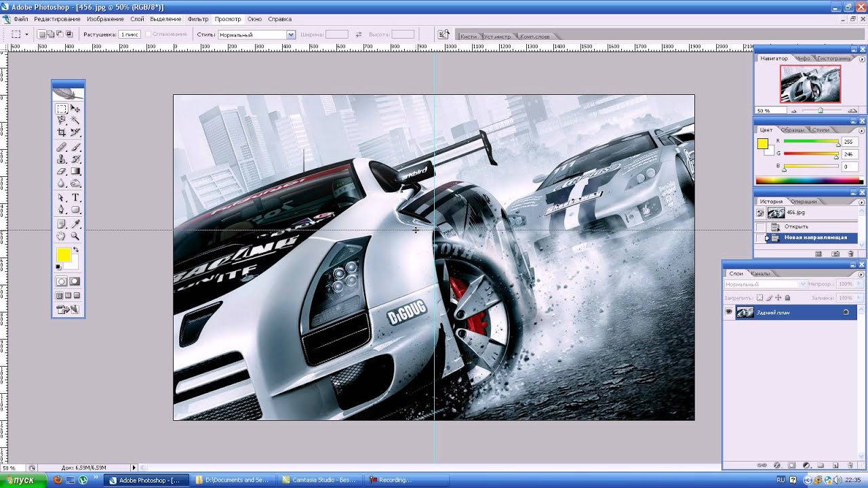Select the Healing Brush tool
The image size is (868, 488).
(61, 147)
